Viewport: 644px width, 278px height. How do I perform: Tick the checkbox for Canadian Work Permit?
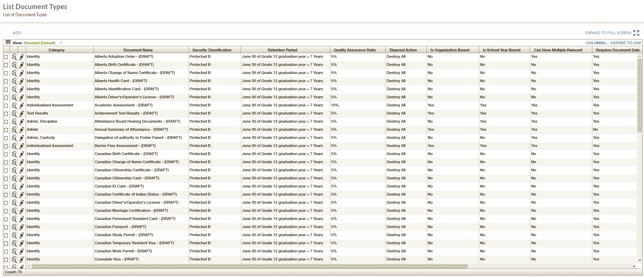click(6, 252)
